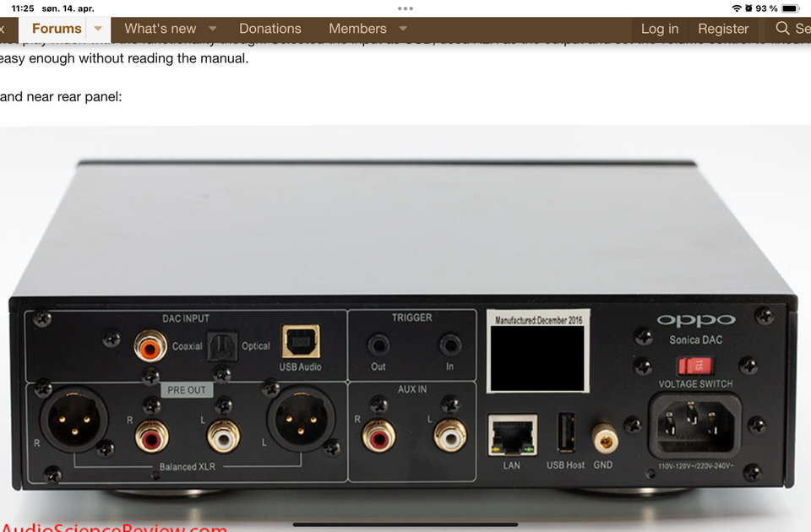
Task: Open the Members menu item
Action: [x=357, y=29]
